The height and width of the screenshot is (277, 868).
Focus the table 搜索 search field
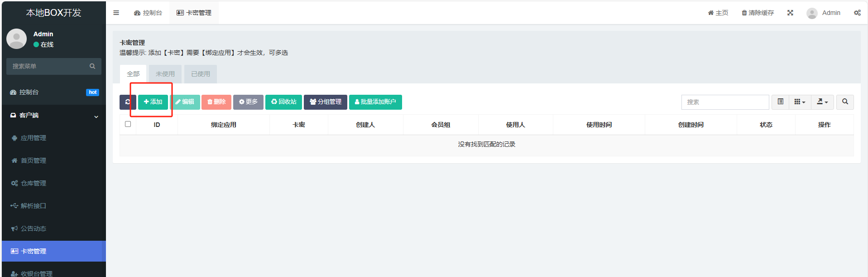click(725, 102)
